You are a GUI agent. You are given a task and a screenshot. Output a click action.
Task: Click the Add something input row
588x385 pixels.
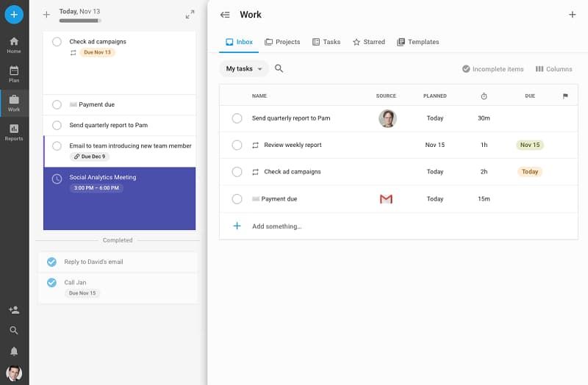(x=276, y=226)
